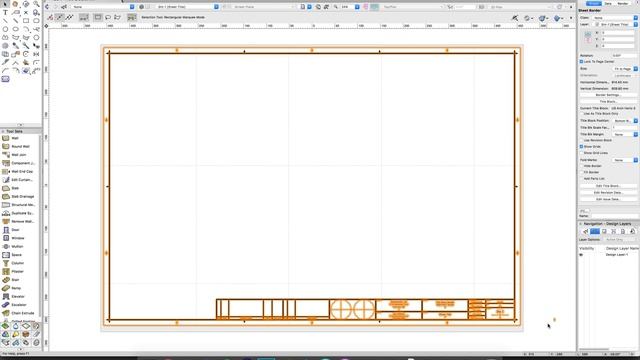Screen dimensions: 640x360
Task: Open Design Layers tab in Navigation palette
Action: coord(595,231)
